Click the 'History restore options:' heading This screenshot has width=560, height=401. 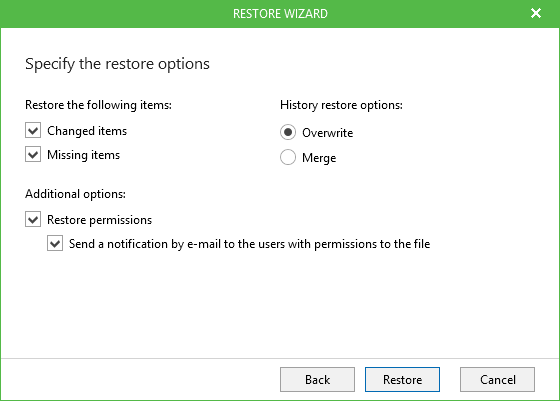(341, 105)
